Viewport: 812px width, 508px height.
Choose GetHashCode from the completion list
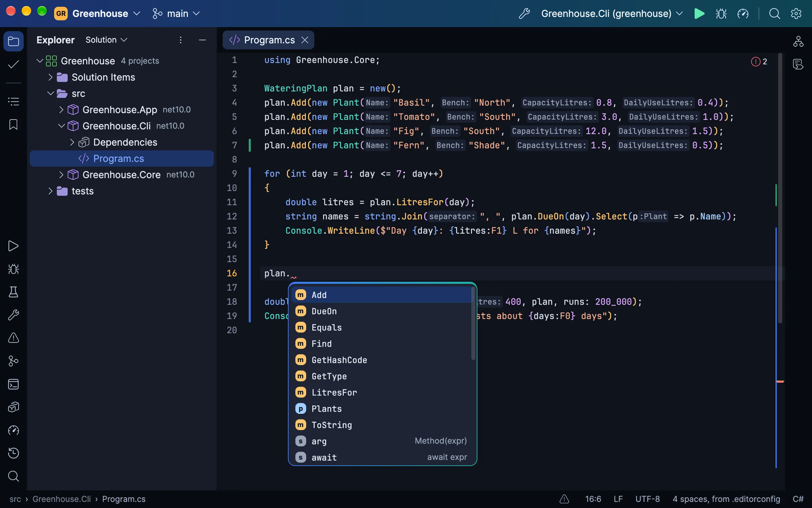point(382,360)
